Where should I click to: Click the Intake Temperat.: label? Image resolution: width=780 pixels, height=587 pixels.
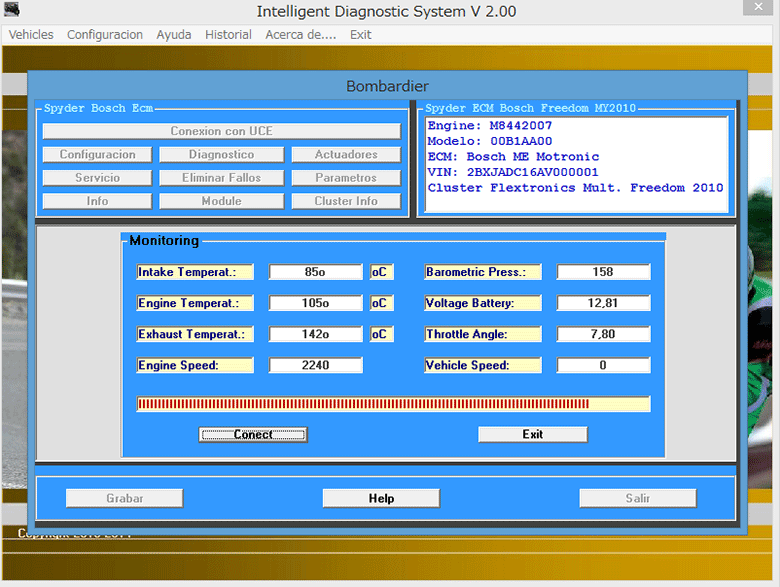click(x=195, y=272)
